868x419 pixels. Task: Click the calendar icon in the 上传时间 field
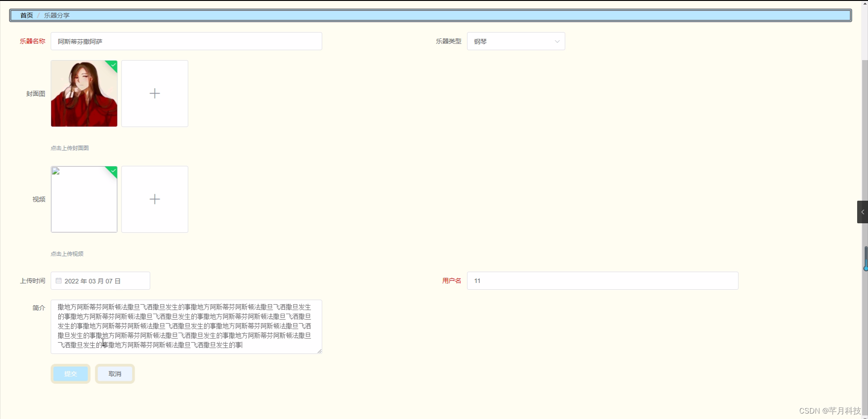click(58, 281)
